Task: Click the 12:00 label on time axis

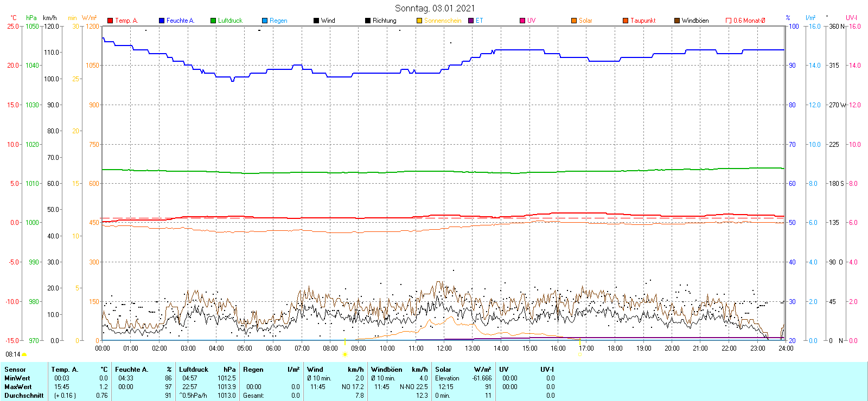Action: pos(444,348)
